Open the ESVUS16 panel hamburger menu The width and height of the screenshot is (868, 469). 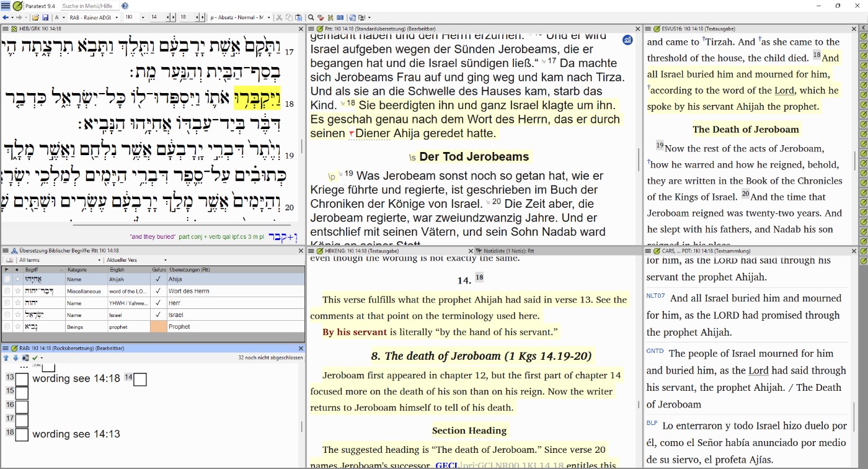pos(649,29)
